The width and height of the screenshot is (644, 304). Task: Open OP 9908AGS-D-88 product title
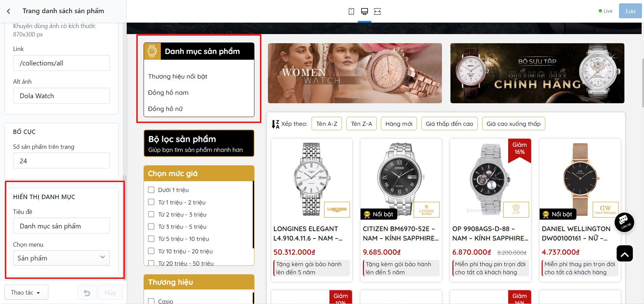[490, 233]
